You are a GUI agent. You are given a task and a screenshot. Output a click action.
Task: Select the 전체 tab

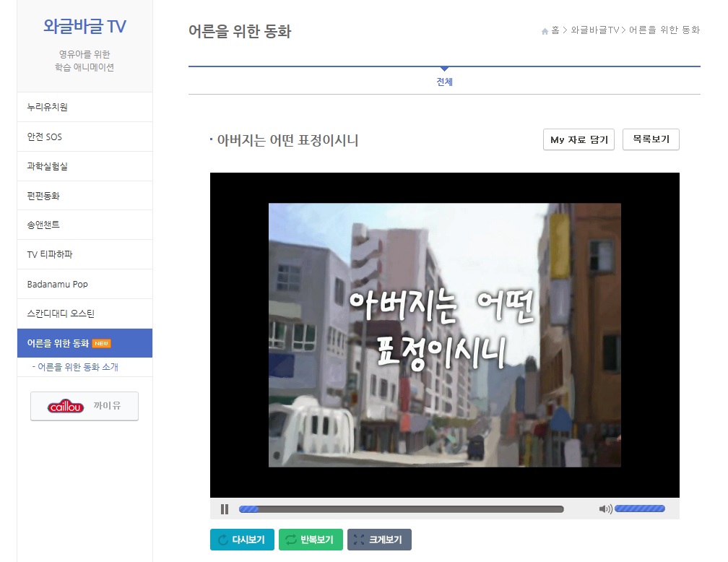(444, 82)
